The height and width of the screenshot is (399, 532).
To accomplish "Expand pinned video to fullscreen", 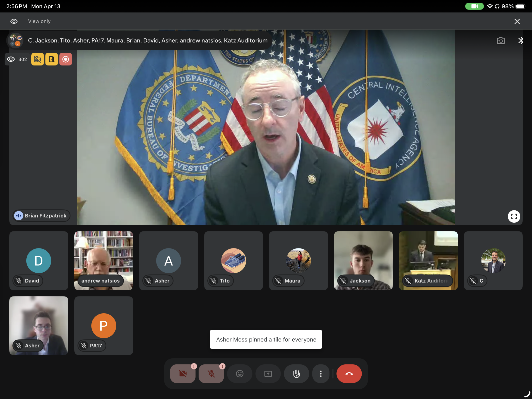I will [x=514, y=216].
